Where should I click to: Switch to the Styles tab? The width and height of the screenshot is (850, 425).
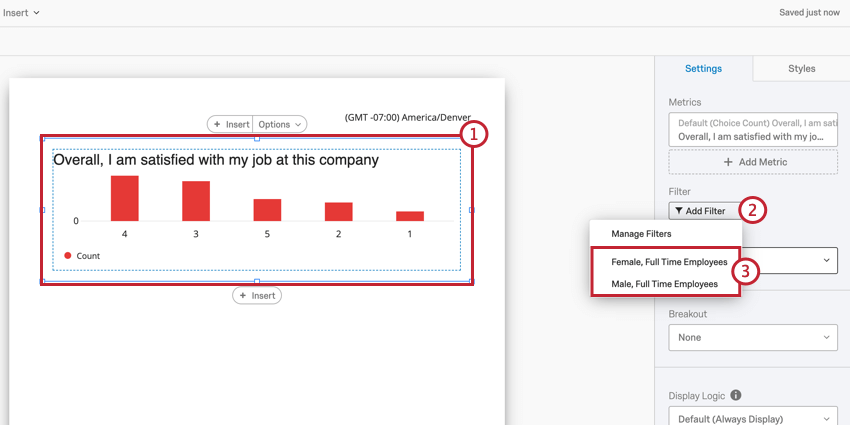pos(801,68)
